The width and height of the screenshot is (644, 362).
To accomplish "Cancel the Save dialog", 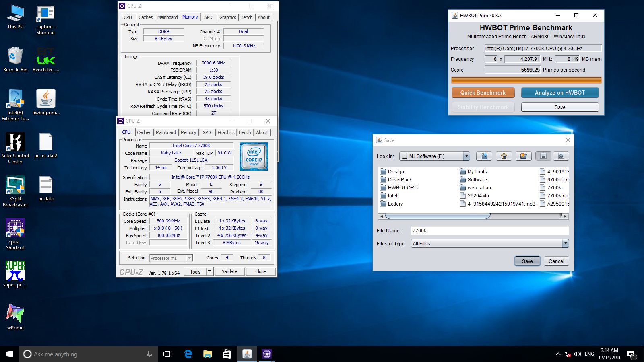I will [556, 261].
